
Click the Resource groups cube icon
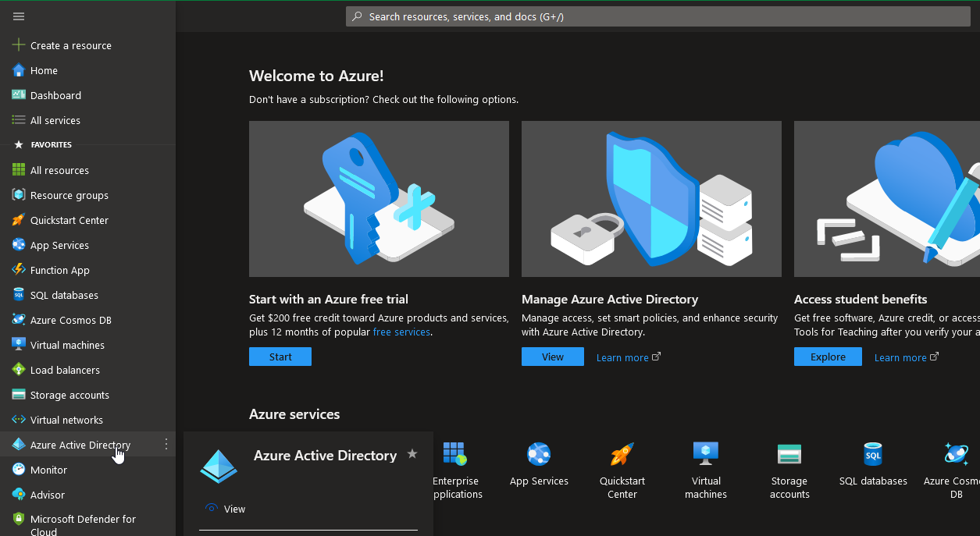tap(19, 195)
